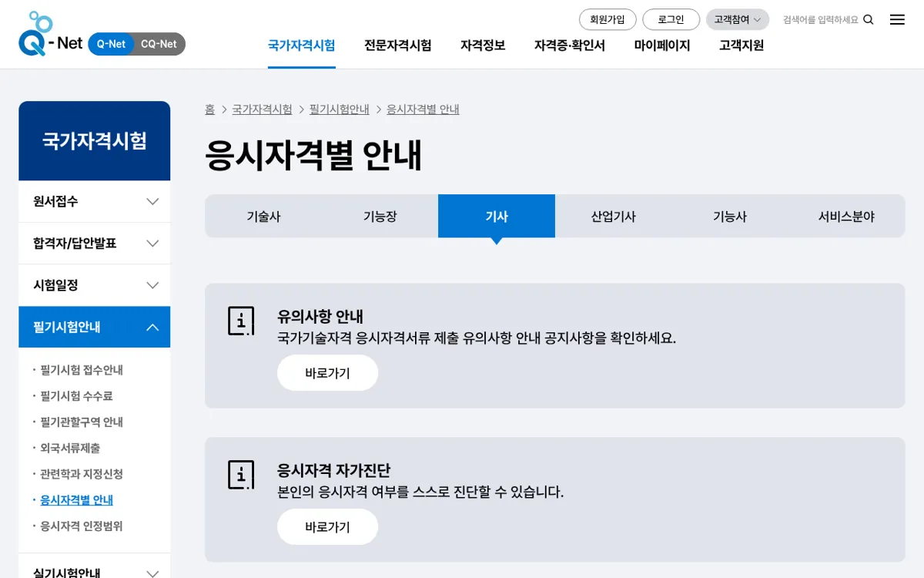
Task: Click the Q-Net logo
Action: pyautogui.click(x=50, y=34)
